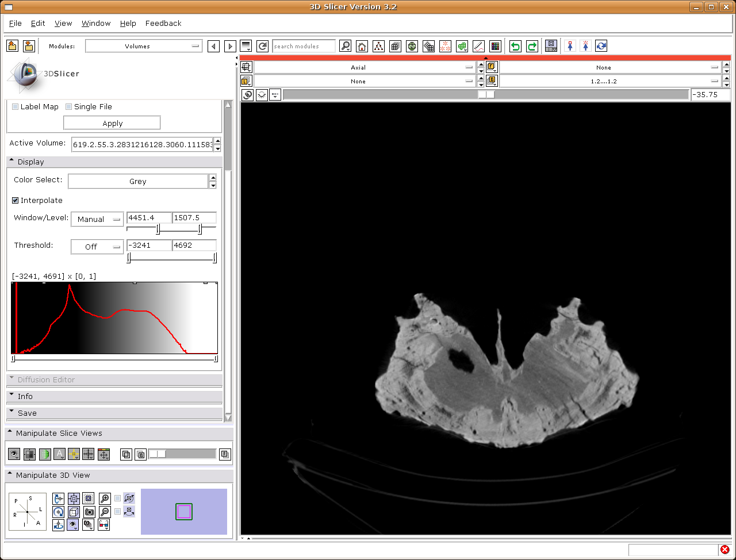
Task: Click the yellow crosshair icon in Slice Views
Action: pos(74,454)
